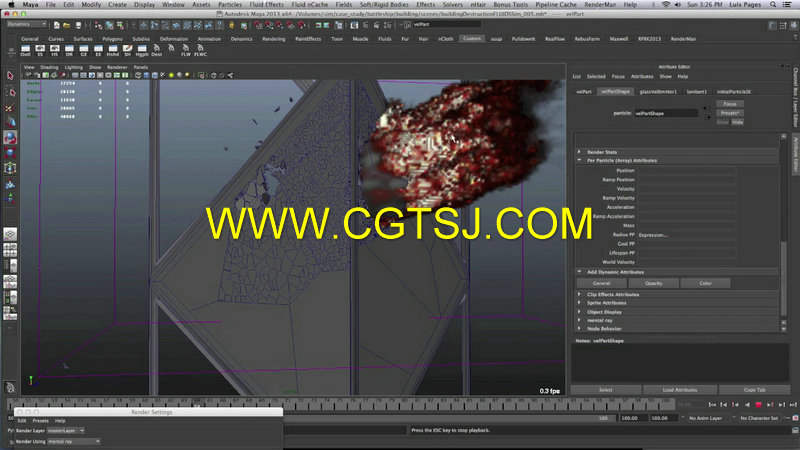Click the help question mark status line icon
Viewport: 800px width, 450px height.
219,24
